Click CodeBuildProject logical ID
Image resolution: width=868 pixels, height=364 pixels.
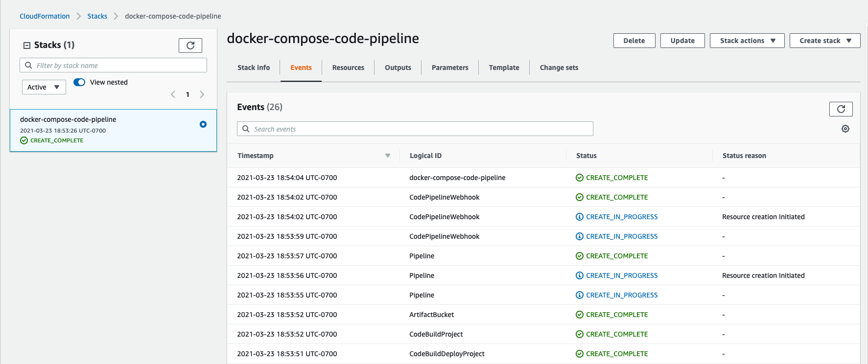coord(436,334)
